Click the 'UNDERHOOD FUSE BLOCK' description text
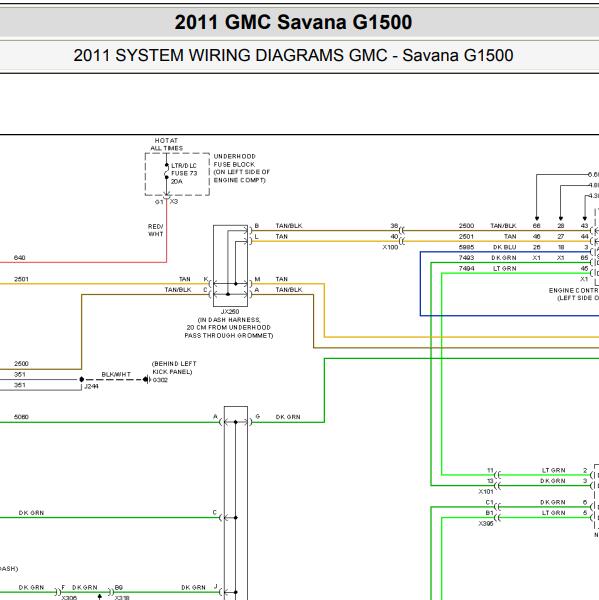Viewport: 599px width, 600px height. pos(242,168)
